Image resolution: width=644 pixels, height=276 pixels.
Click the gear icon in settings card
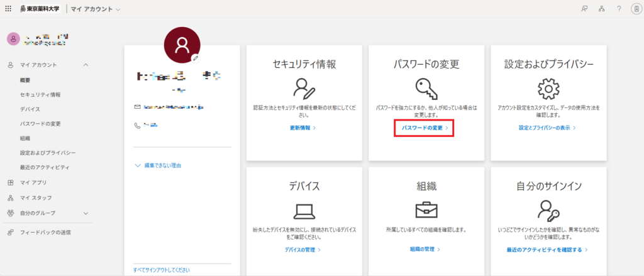pos(550,89)
